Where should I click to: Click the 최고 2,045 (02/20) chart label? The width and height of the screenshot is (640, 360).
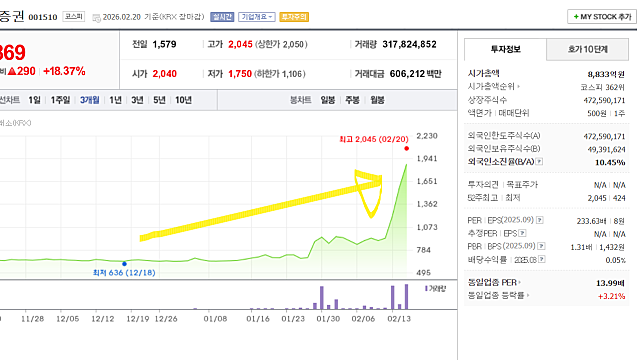pos(374,139)
